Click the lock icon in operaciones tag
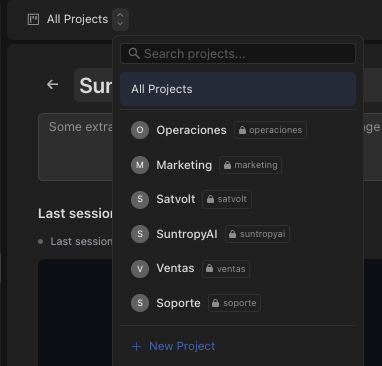 [x=242, y=130]
